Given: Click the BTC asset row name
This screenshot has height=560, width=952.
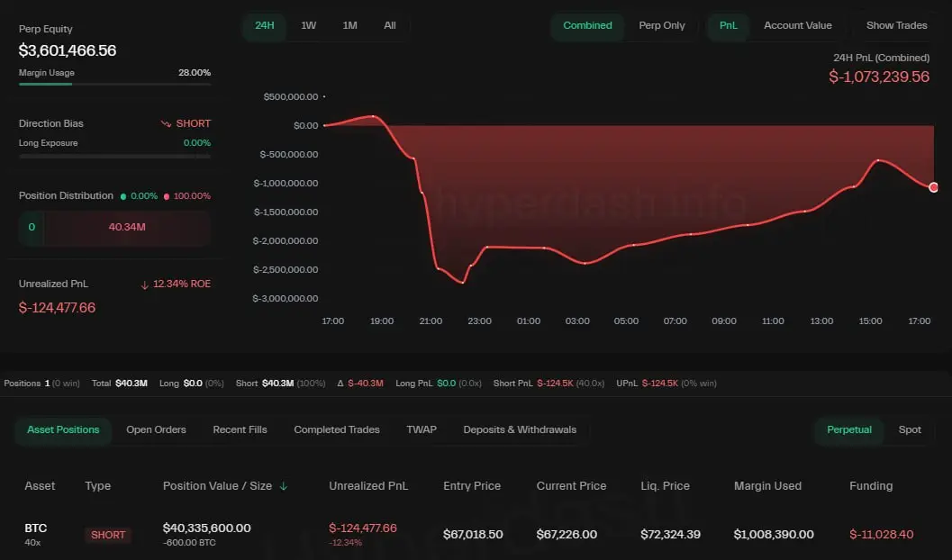Looking at the screenshot, I should 36,528.
